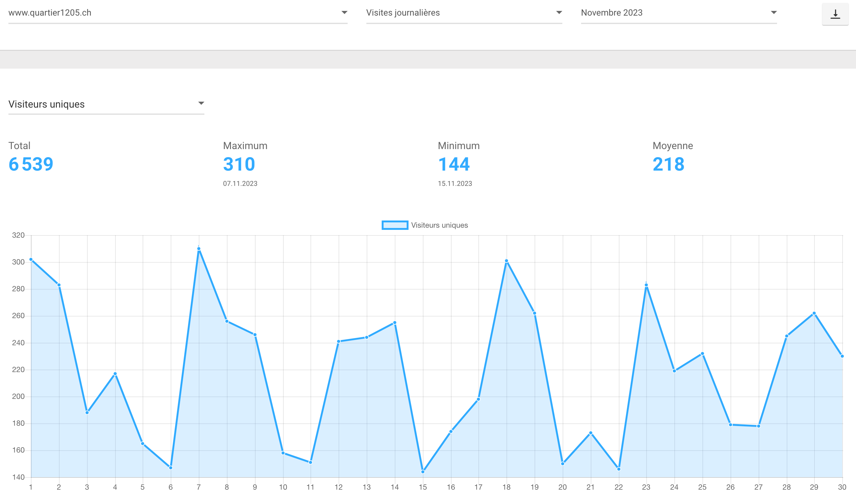Click the Moyenne heading label
The width and height of the screenshot is (856, 504).
(673, 146)
